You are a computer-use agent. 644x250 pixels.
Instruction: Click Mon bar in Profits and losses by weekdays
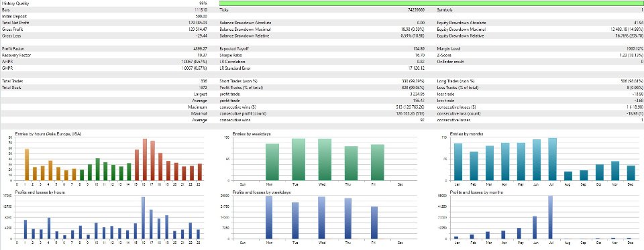point(268,218)
